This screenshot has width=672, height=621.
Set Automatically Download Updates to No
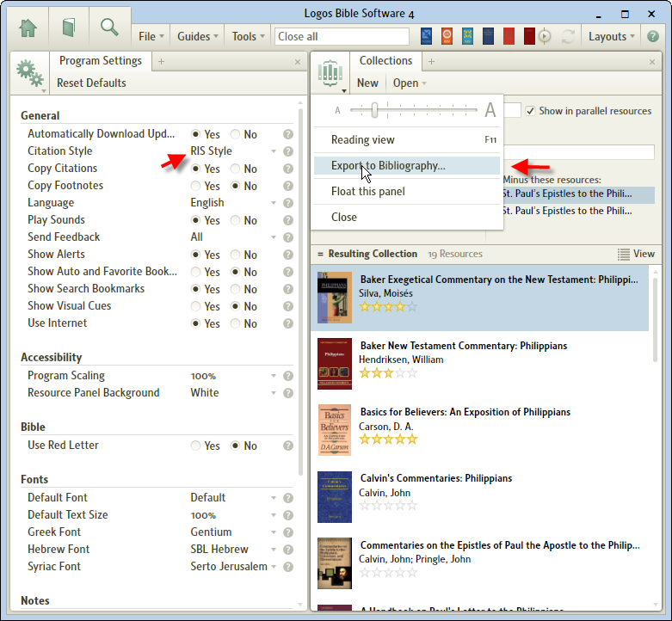(235, 134)
